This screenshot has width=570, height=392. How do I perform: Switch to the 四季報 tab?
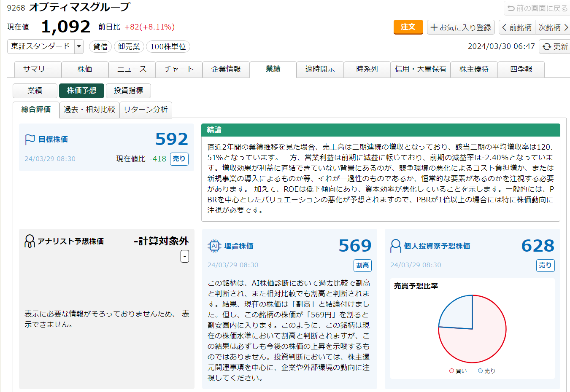pyautogui.click(x=521, y=70)
